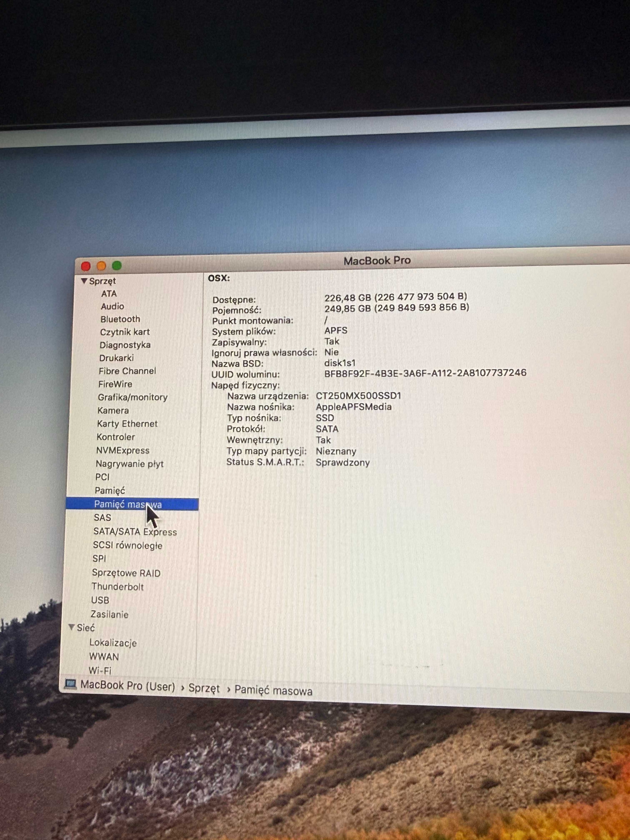Click the Sieć section header
Image resolution: width=630 pixels, height=840 pixels.
coord(85,628)
